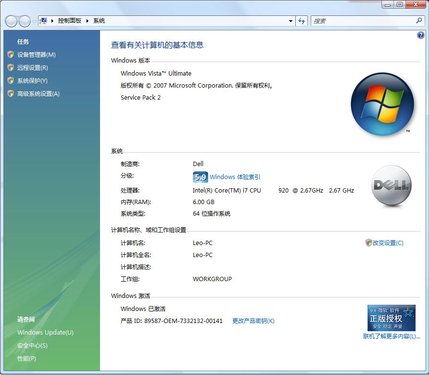
Task: Open System protection (系统保护) link
Action: coord(32,81)
